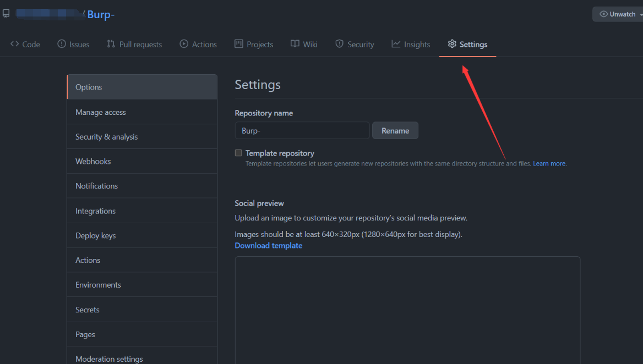
Task: Click the Wiki tab book icon
Action: click(x=295, y=44)
